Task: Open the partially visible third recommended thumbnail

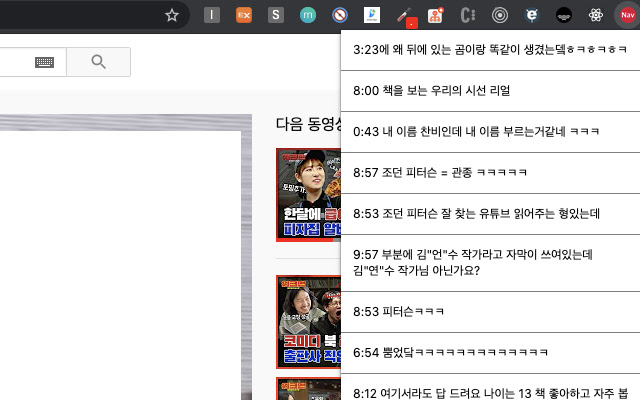Action: pyautogui.click(x=308, y=389)
